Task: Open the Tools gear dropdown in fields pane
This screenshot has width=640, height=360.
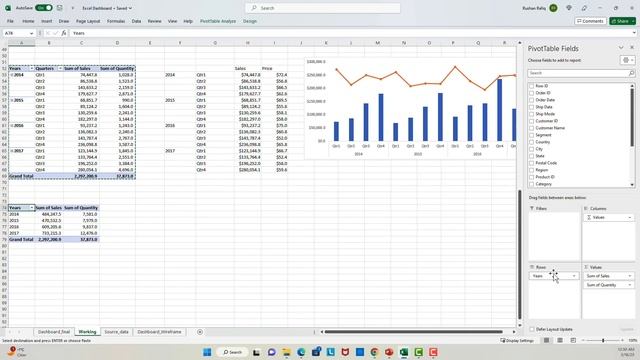Action: click(x=627, y=60)
